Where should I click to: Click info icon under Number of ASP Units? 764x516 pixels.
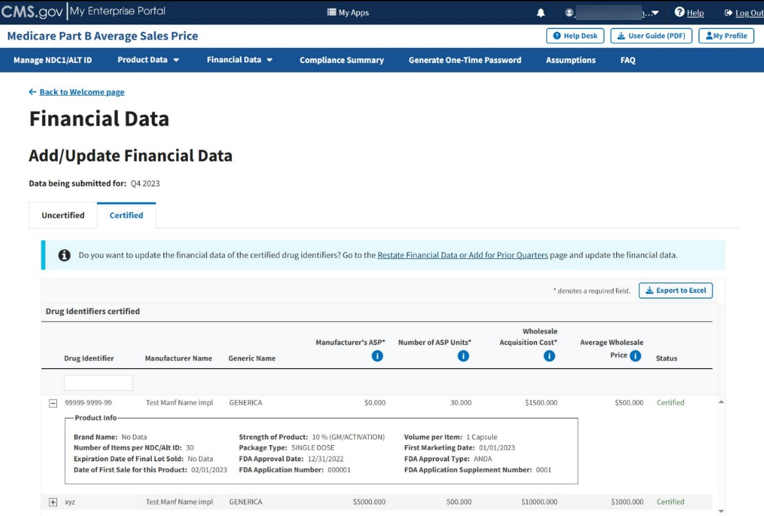(463, 356)
